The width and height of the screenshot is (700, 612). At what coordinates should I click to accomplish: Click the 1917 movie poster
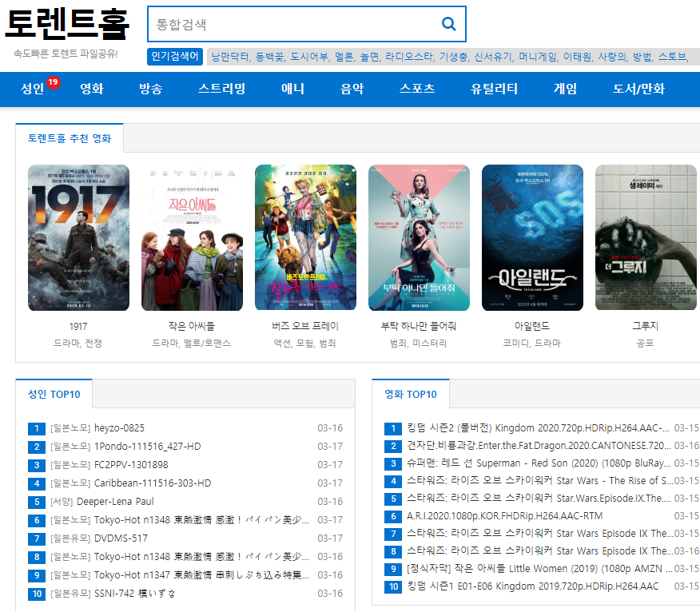pyautogui.click(x=78, y=237)
